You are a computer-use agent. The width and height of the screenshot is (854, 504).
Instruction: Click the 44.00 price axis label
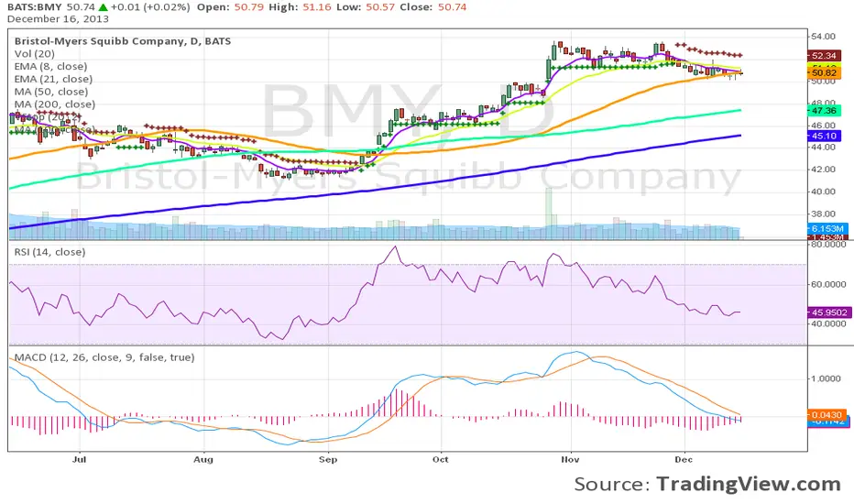click(x=823, y=148)
